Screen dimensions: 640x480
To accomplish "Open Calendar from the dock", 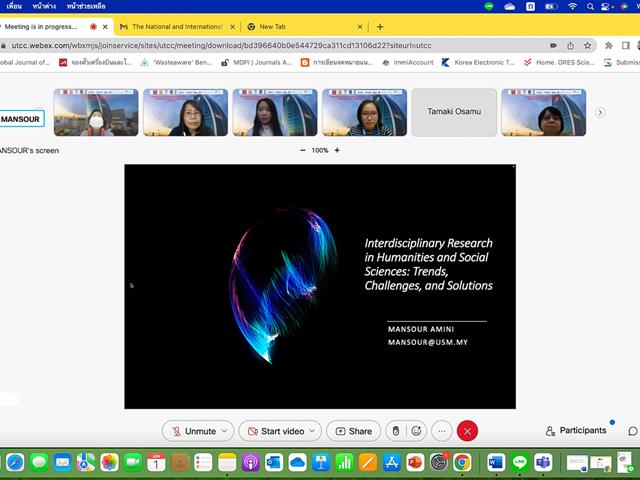I will pos(156,462).
